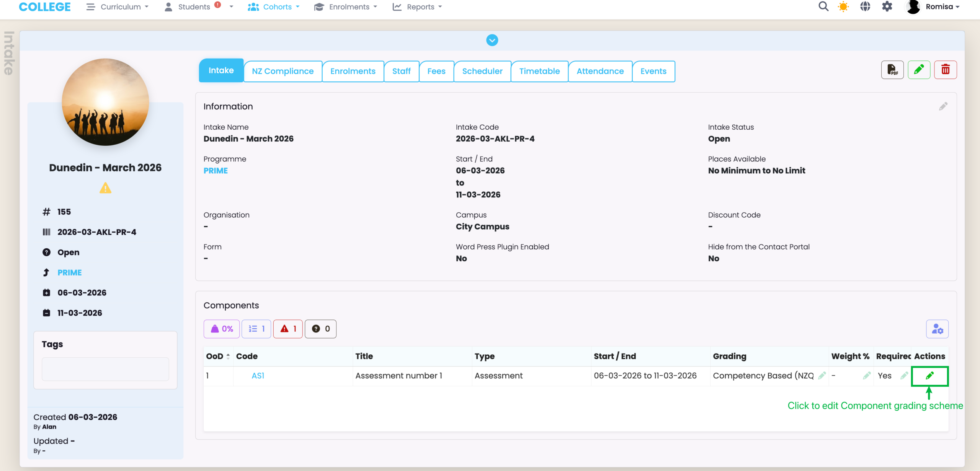The image size is (980, 471).
Task: Open the settings gear icon
Action: [887, 7]
